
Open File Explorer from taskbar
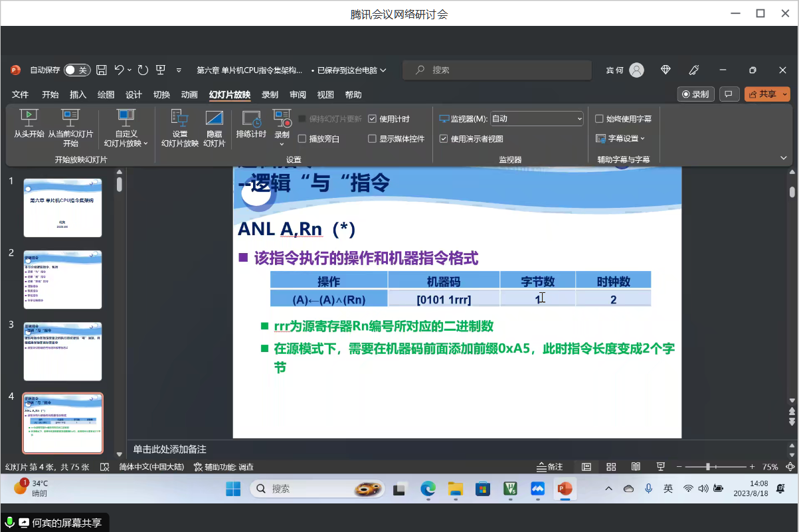455,489
